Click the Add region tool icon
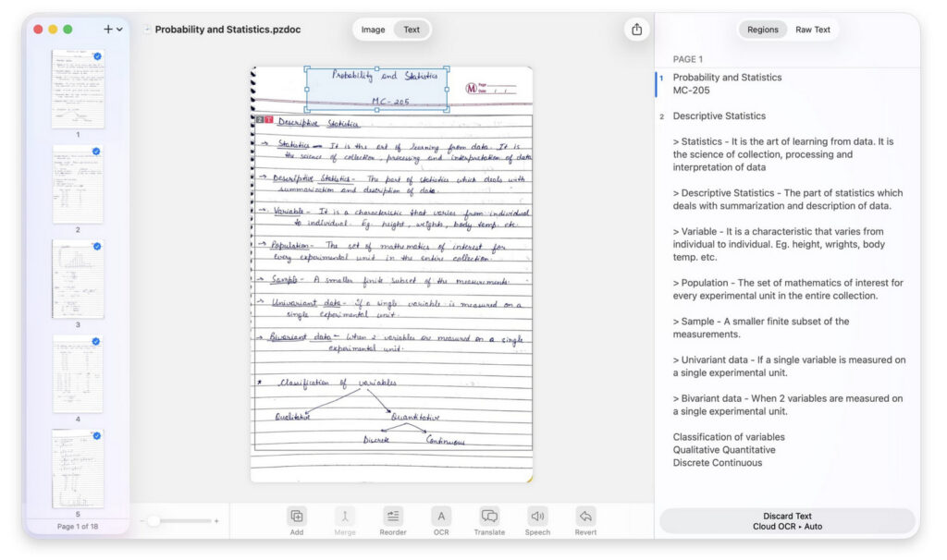This screenshot has height=560, width=947. pos(296,517)
